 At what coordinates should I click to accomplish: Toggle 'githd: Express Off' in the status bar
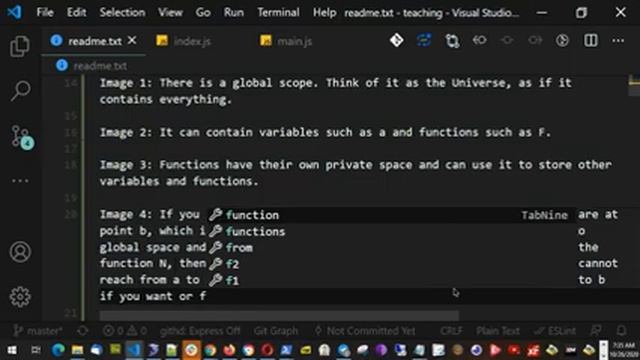coord(200,331)
